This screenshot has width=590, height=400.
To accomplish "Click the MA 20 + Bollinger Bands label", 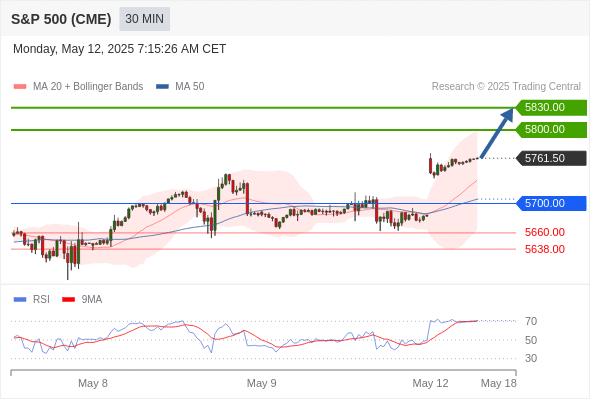I will coord(88,87).
